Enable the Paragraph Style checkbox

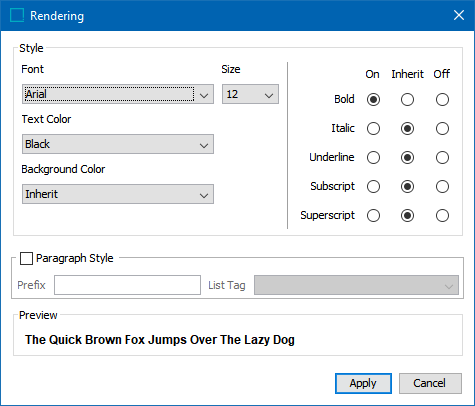tap(26, 258)
